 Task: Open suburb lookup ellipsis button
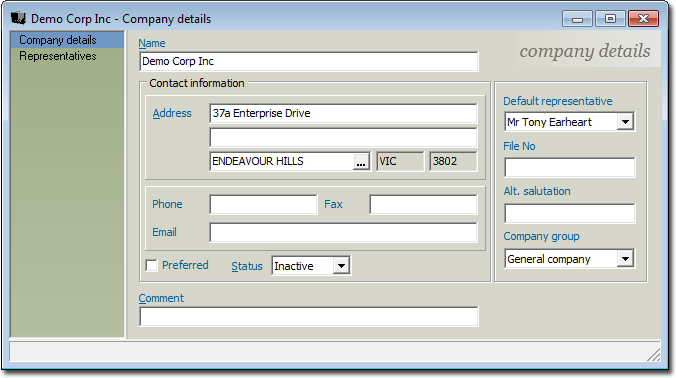[x=361, y=162]
